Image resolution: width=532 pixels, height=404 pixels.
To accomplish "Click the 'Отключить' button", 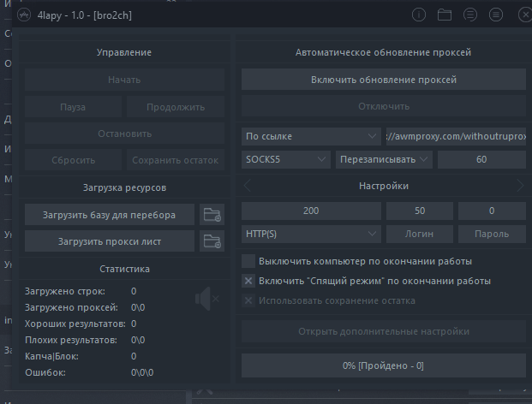I will tap(384, 106).
